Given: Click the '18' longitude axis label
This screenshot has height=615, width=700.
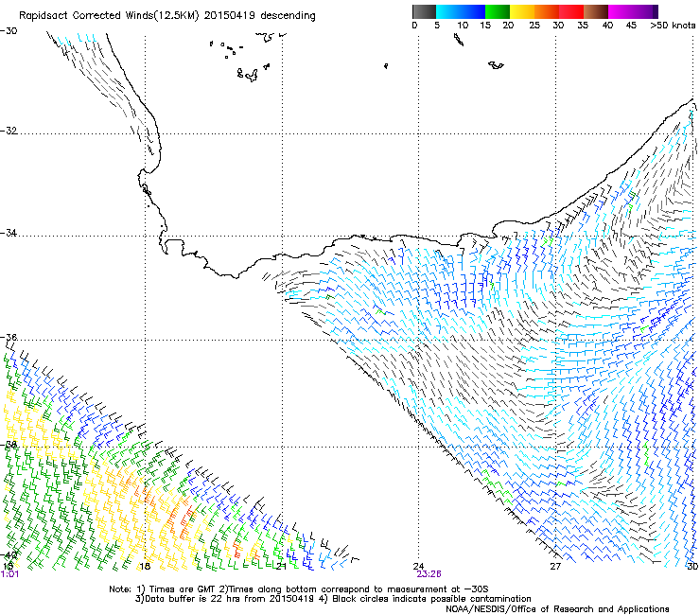Looking at the screenshot, I should [145, 567].
